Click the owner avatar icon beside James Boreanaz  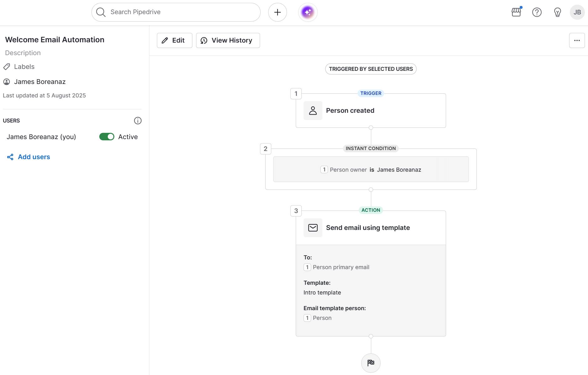pyautogui.click(x=7, y=82)
